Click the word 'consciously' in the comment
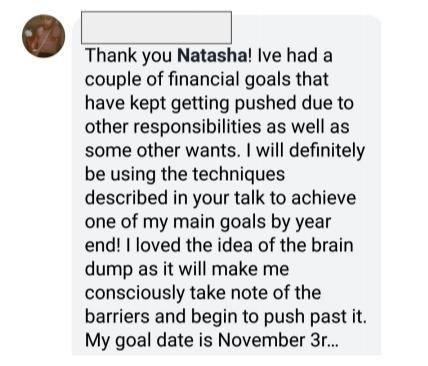 135,293
